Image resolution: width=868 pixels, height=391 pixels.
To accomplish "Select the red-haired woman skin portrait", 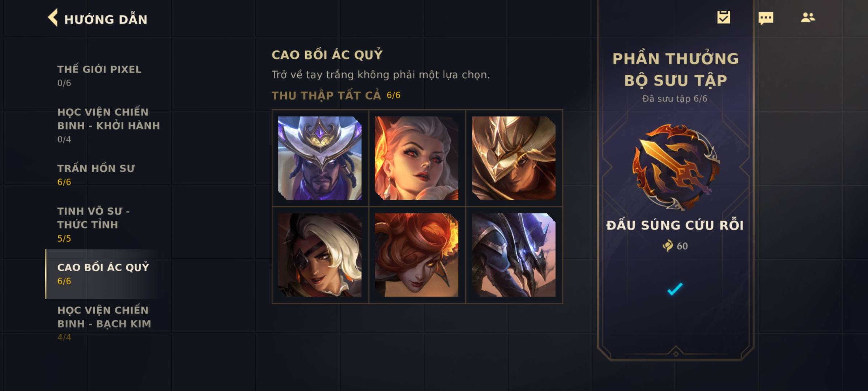I will pos(417,255).
